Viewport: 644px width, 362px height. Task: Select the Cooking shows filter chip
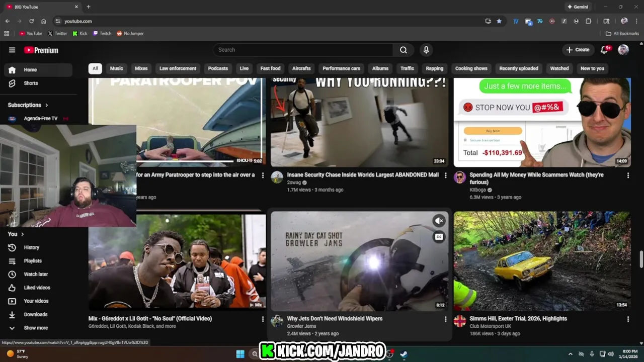tap(471, 68)
